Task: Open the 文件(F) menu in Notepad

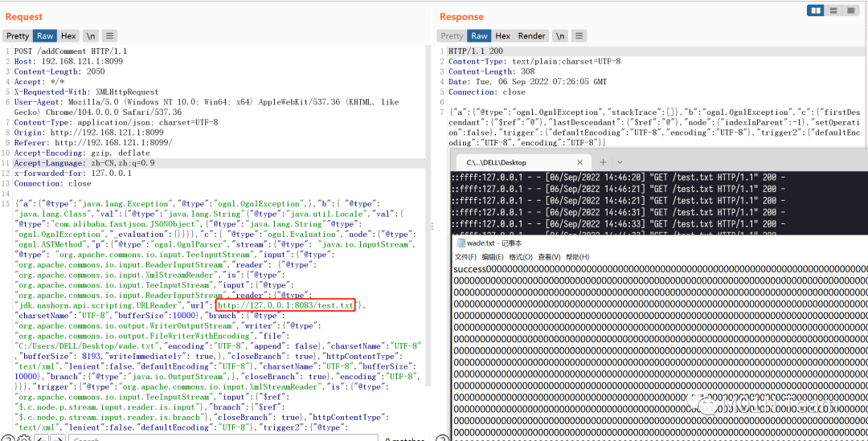Action: (x=465, y=257)
